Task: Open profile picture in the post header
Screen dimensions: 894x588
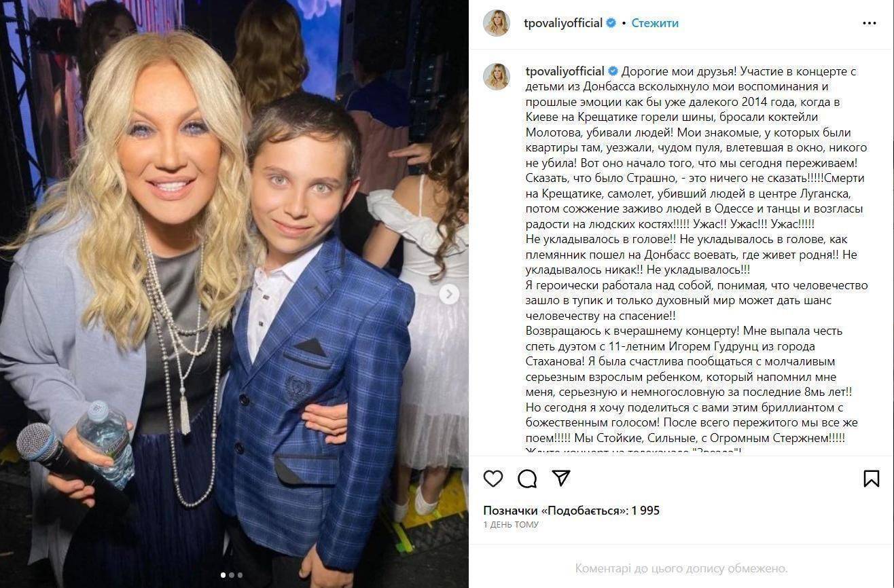Action: [497, 23]
